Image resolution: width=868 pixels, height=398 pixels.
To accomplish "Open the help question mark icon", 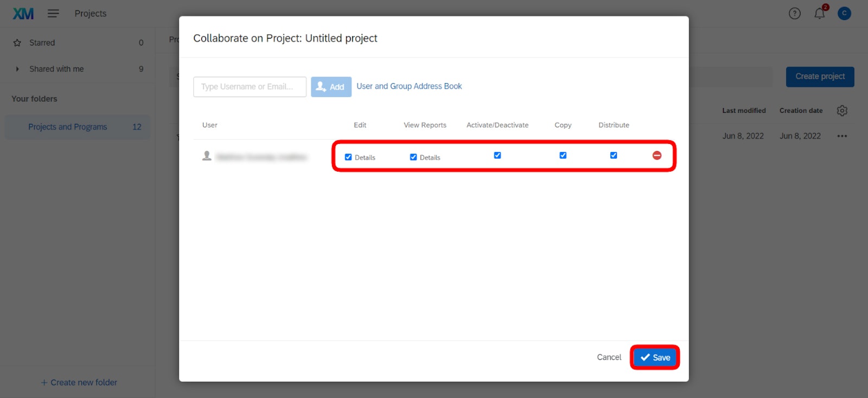I will (x=794, y=14).
